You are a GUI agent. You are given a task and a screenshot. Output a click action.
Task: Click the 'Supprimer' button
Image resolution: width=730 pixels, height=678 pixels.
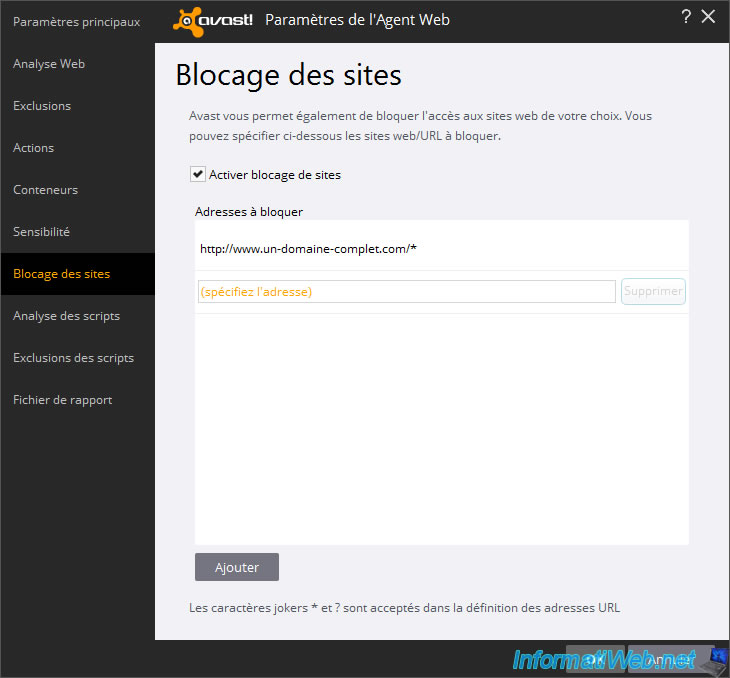coord(653,292)
